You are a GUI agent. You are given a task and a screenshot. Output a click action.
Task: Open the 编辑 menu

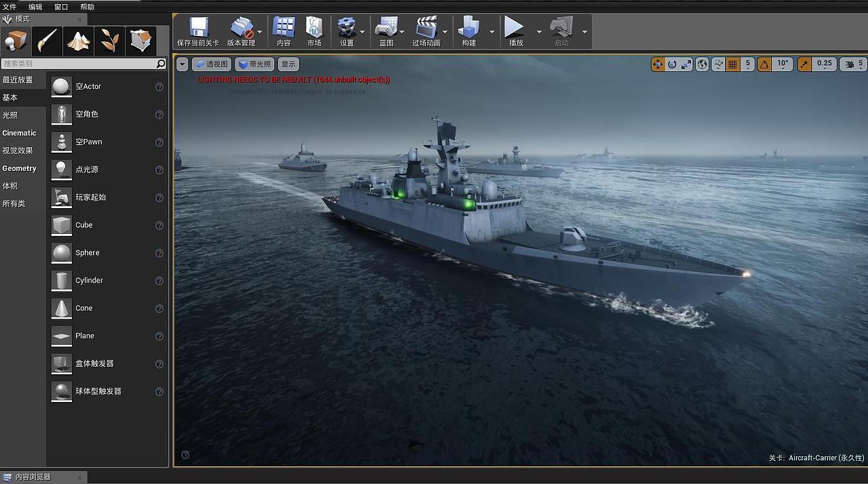click(x=35, y=6)
